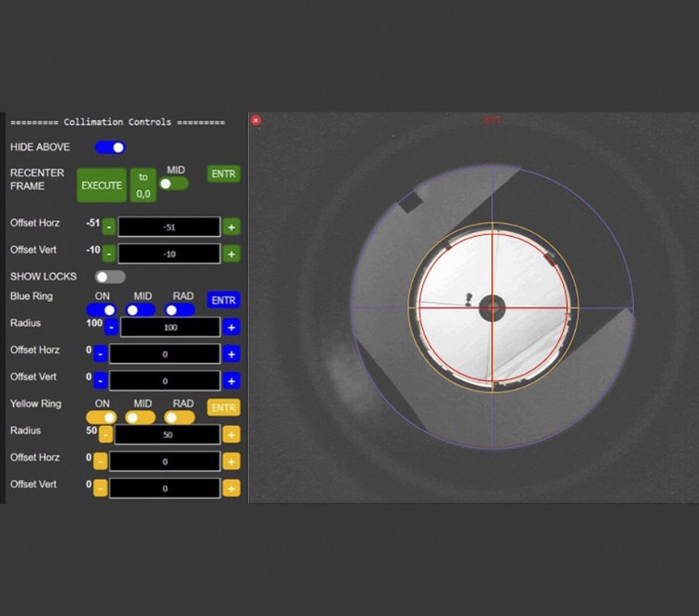
Task: Click the Yellow Ring Offset Vert input field
Action: coord(165,488)
